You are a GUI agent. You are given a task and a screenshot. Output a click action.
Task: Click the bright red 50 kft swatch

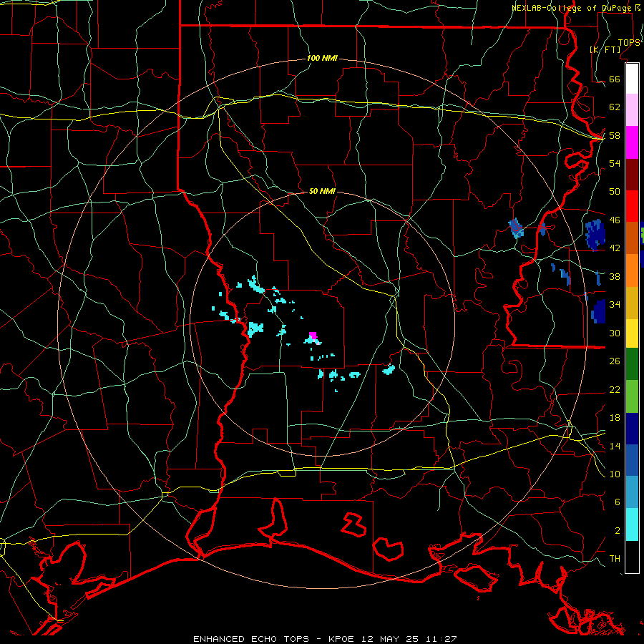tap(632, 206)
